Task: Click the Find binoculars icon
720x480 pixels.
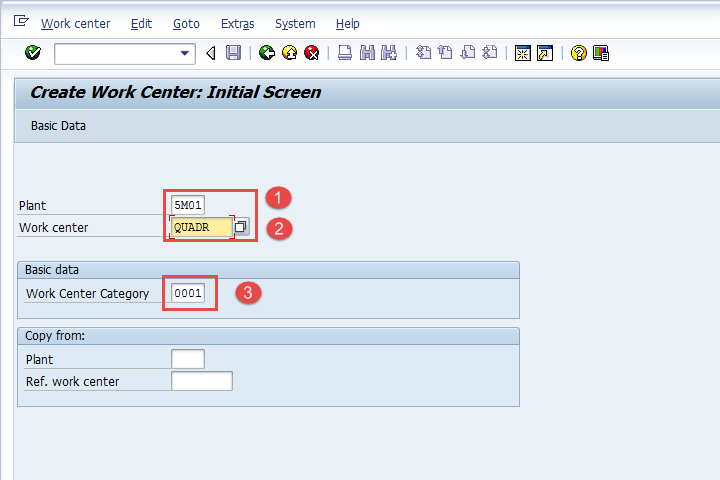Action: [367, 53]
